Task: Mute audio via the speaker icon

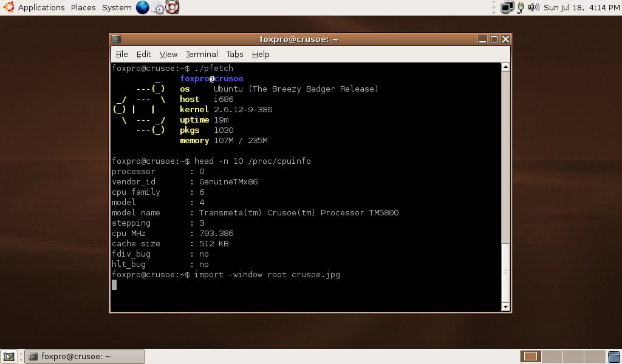Action: 534,7
